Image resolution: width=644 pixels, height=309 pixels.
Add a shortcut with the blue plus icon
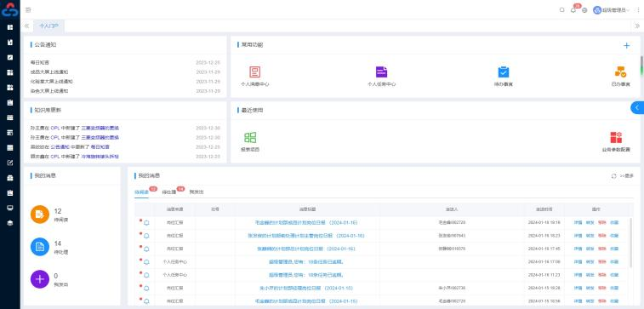coord(627,46)
